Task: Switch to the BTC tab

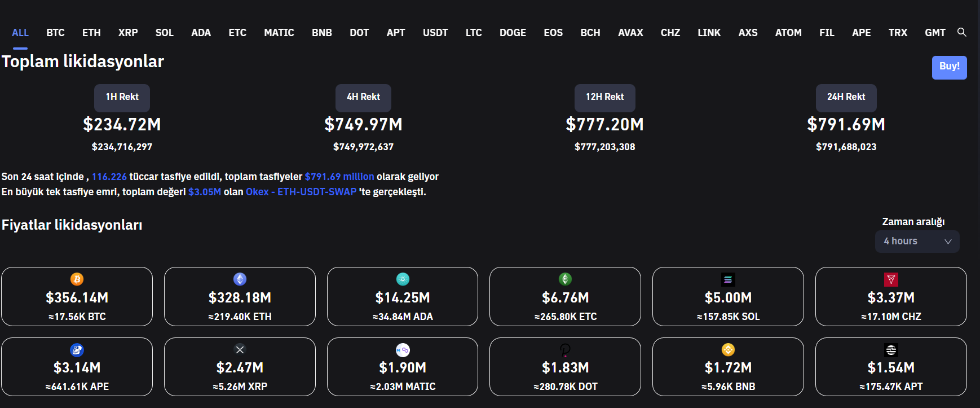Action: [x=55, y=33]
